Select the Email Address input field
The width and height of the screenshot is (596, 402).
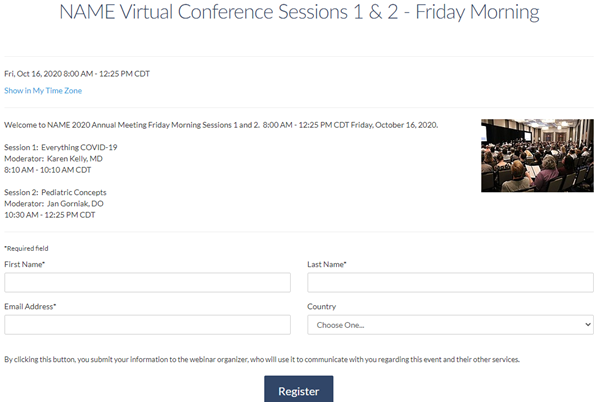(x=147, y=324)
